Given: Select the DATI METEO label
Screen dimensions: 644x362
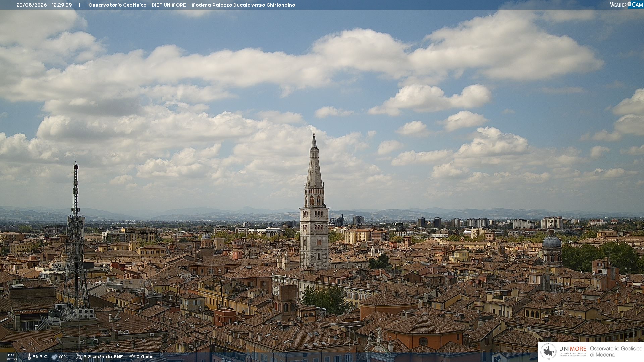Looking at the screenshot, I should coord(12,357).
